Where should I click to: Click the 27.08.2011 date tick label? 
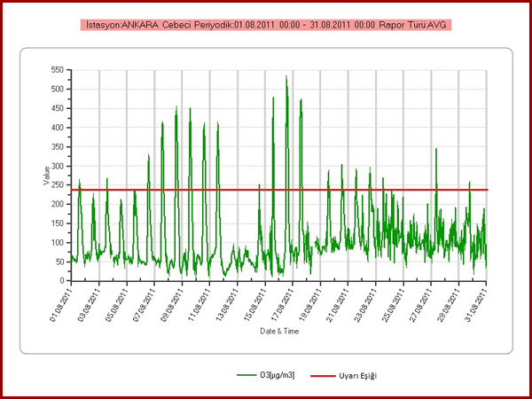coord(424,301)
